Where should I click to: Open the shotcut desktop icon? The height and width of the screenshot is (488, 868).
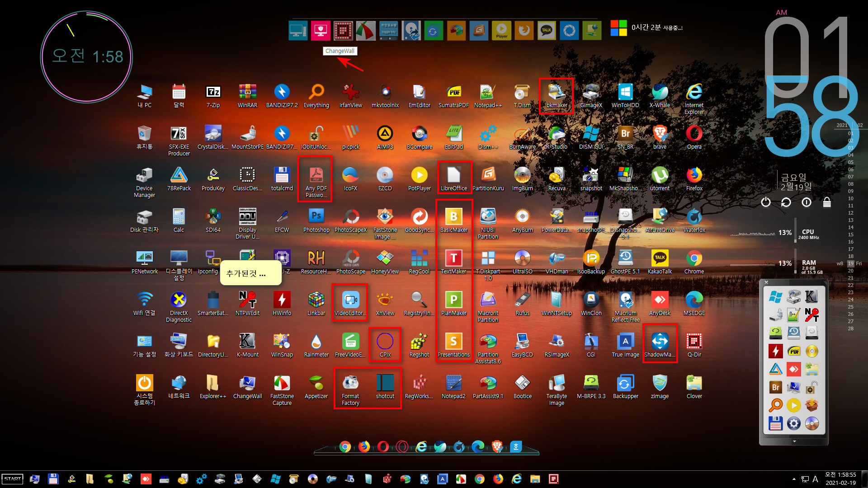(x=385, y=387)
